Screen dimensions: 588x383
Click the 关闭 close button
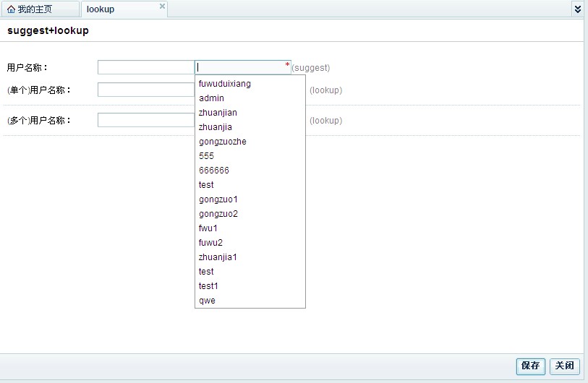pos(564,366)
